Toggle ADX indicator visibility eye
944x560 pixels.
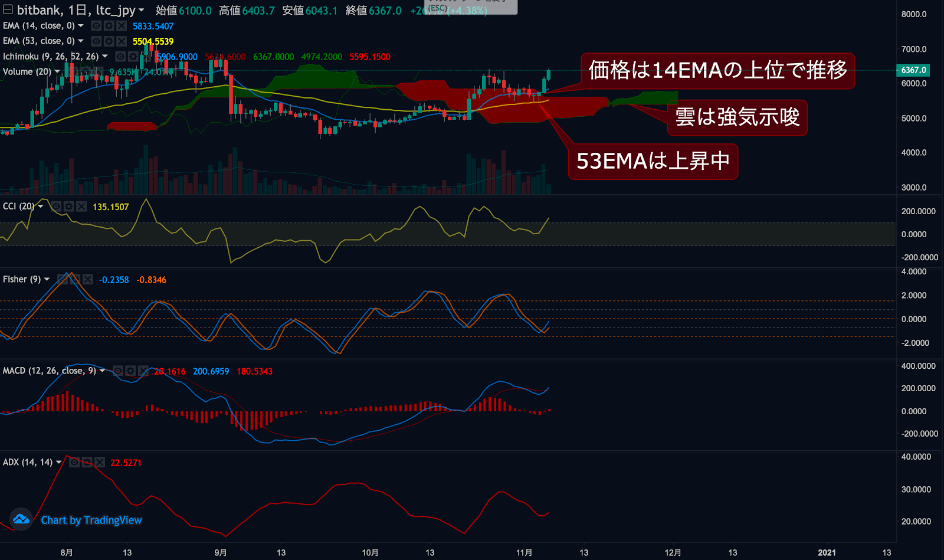[x=74, y=463]
